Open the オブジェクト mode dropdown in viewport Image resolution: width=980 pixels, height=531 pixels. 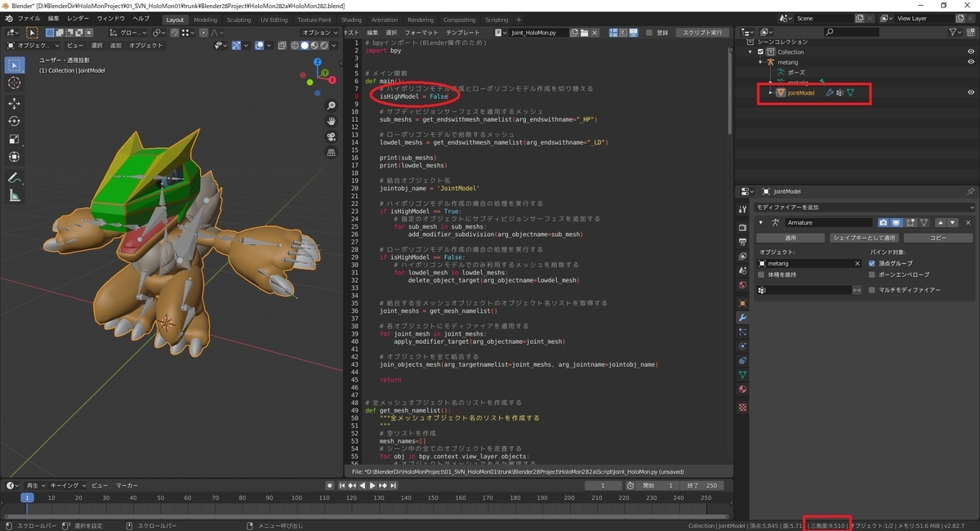coord(33,46)
